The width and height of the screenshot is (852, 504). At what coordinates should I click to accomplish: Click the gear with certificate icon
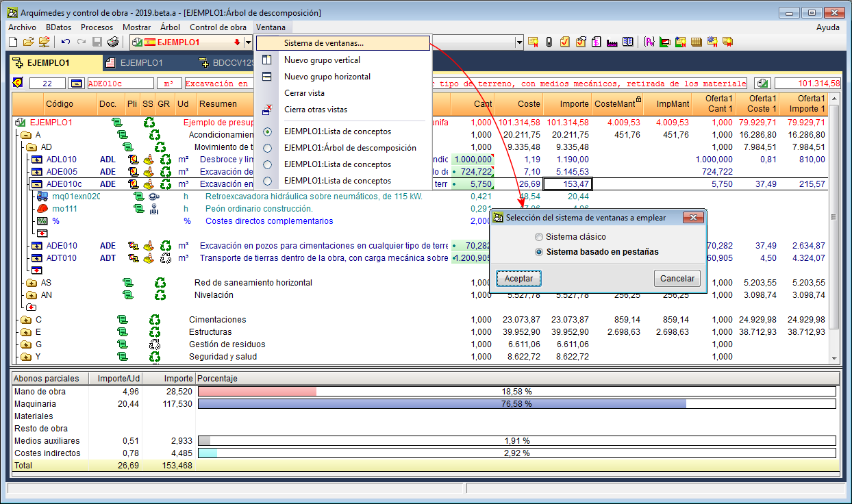coord(712,42)
